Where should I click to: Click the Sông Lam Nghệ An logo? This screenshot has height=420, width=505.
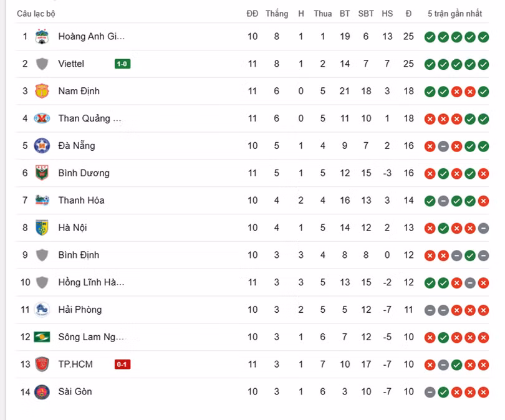(x=42, y=337)
